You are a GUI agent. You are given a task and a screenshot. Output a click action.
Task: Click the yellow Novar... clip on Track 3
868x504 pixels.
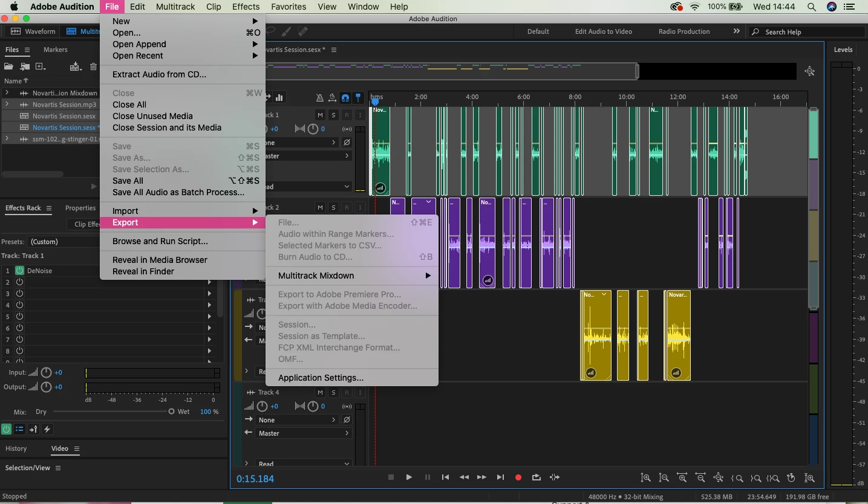pyautogui.click(x=677, y=335)
